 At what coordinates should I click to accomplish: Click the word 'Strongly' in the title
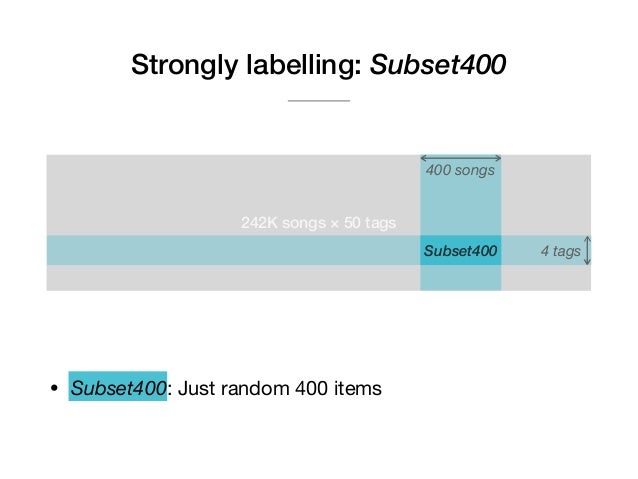184,65
